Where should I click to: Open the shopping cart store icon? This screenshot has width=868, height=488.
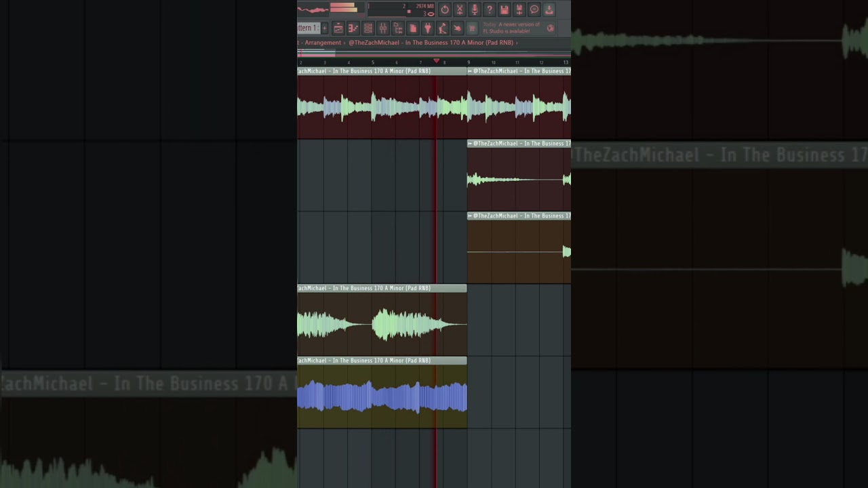click(x=473, y=28)
